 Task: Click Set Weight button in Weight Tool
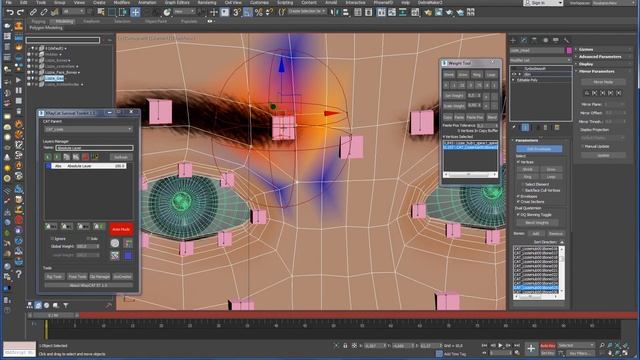(x=454, y=96)
